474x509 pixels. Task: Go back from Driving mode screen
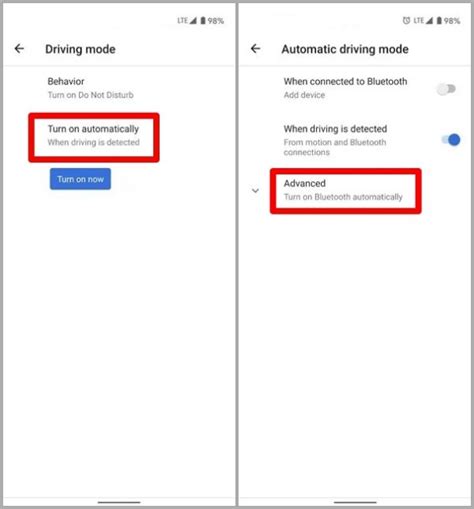(x=19, y=49)
